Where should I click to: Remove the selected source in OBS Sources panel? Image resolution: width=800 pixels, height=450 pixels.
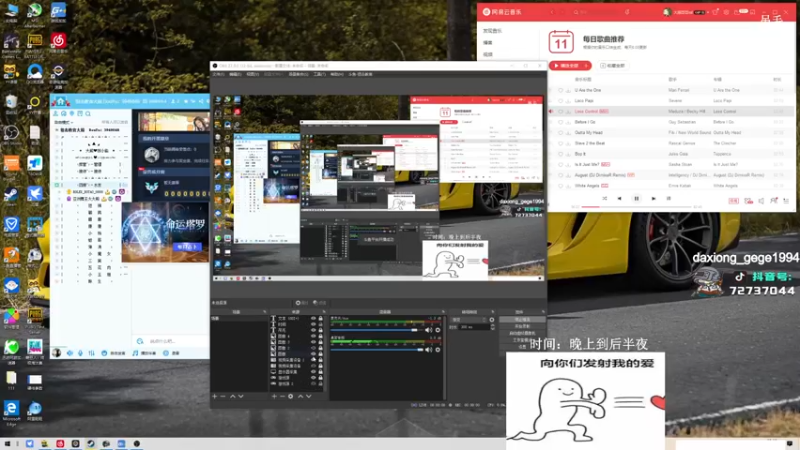(x=282, y=396)
